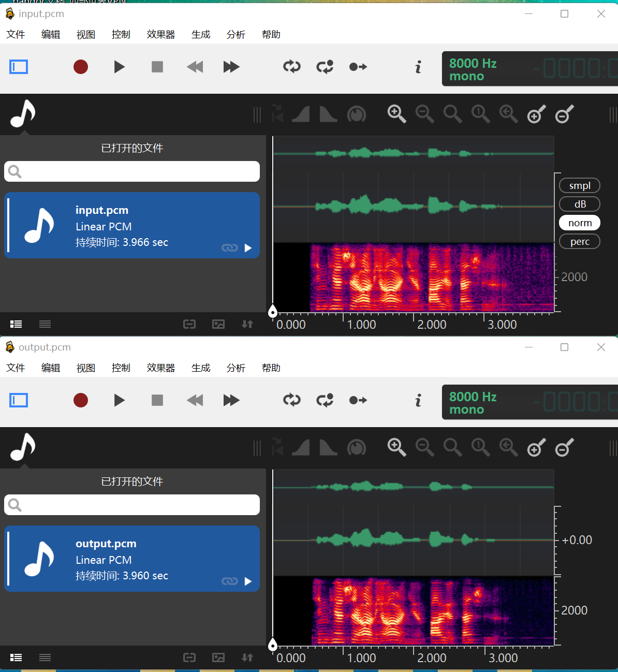Click zoom-to-fit magnifier in output.pcm window
This screenshot has width=618, height=672.
point(453,447)
